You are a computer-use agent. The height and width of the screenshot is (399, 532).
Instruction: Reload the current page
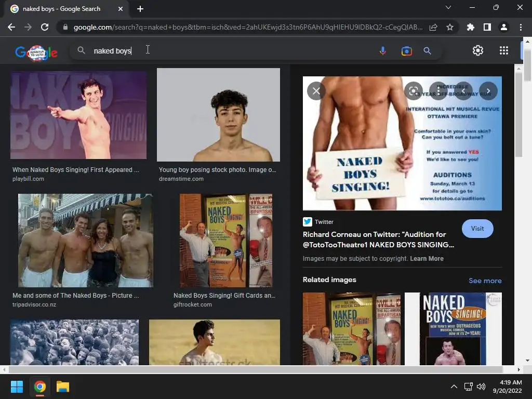pos(45,27)
